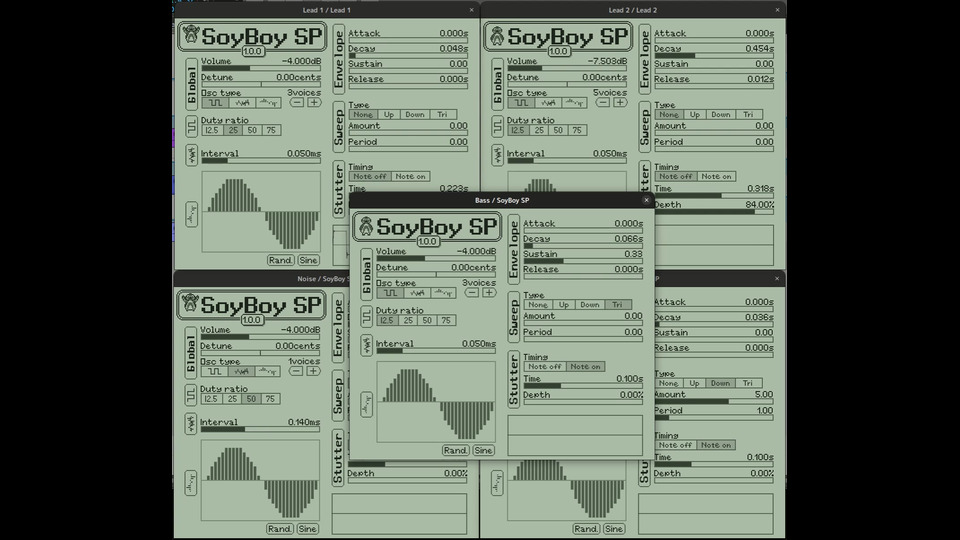960x540 pixels.
Task: Select wavetable oscillator type in Bass window
Action: click(443, 293)
